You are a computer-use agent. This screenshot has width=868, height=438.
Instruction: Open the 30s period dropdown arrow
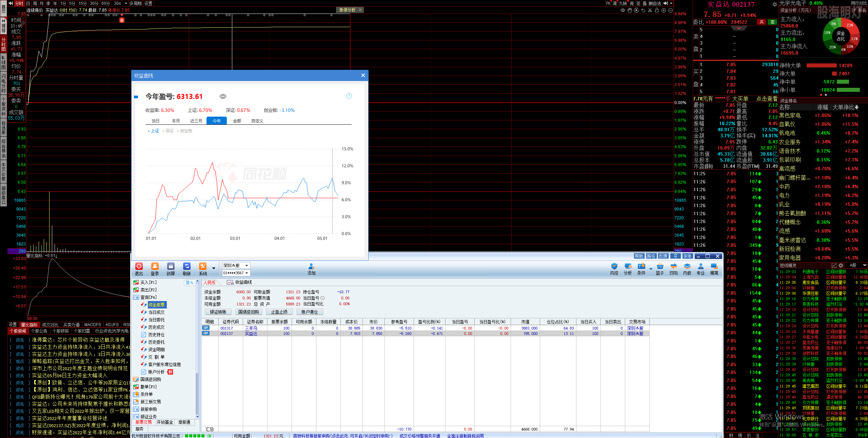click(x=126, y=3)
